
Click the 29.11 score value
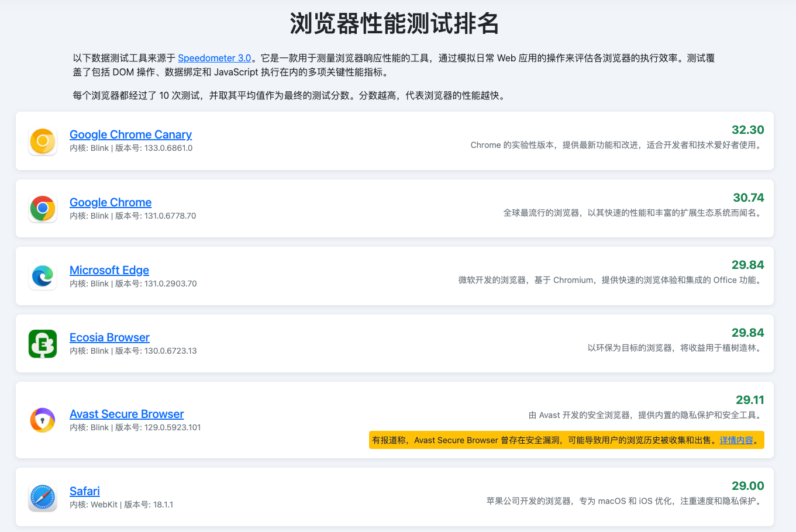(x=750, y=400)
